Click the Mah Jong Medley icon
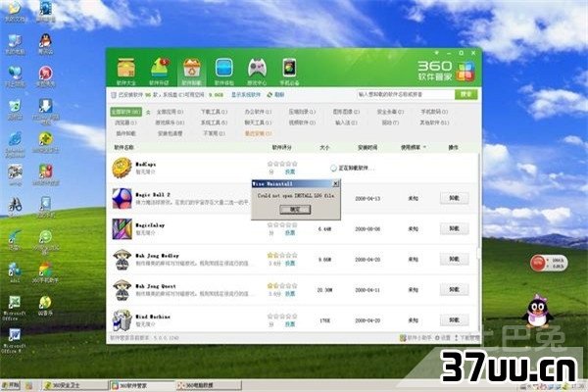 (x=122, y=260)
